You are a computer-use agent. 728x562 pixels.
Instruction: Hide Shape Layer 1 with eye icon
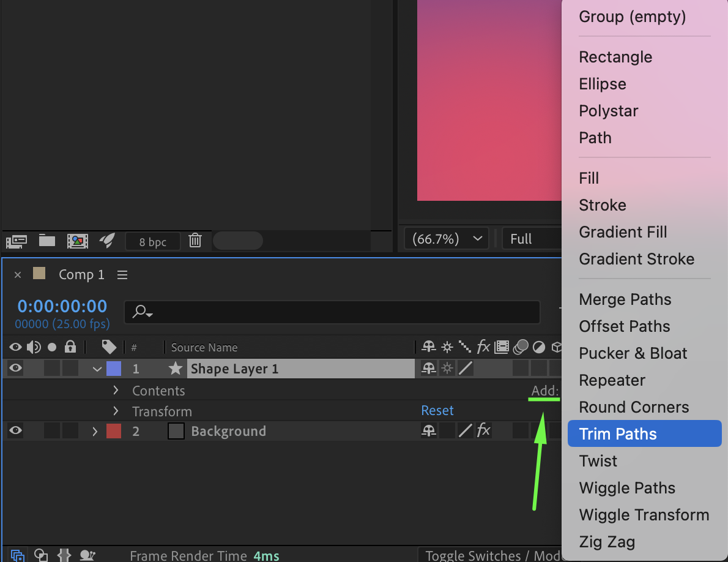click(15, 369)
